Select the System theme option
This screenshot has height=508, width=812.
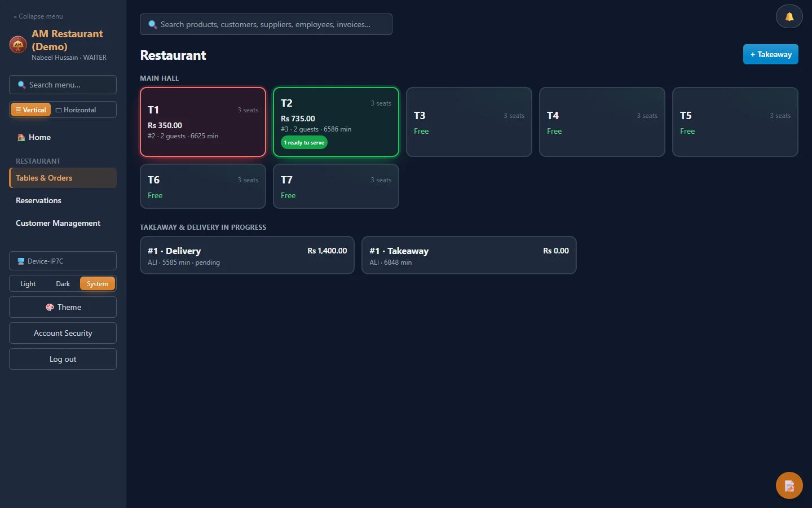click(98, 284)
